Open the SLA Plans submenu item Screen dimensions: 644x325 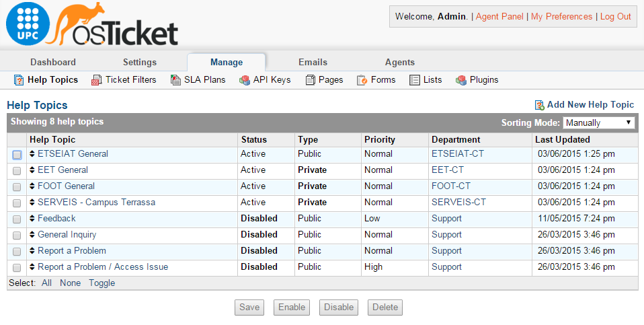coord(205,79)
